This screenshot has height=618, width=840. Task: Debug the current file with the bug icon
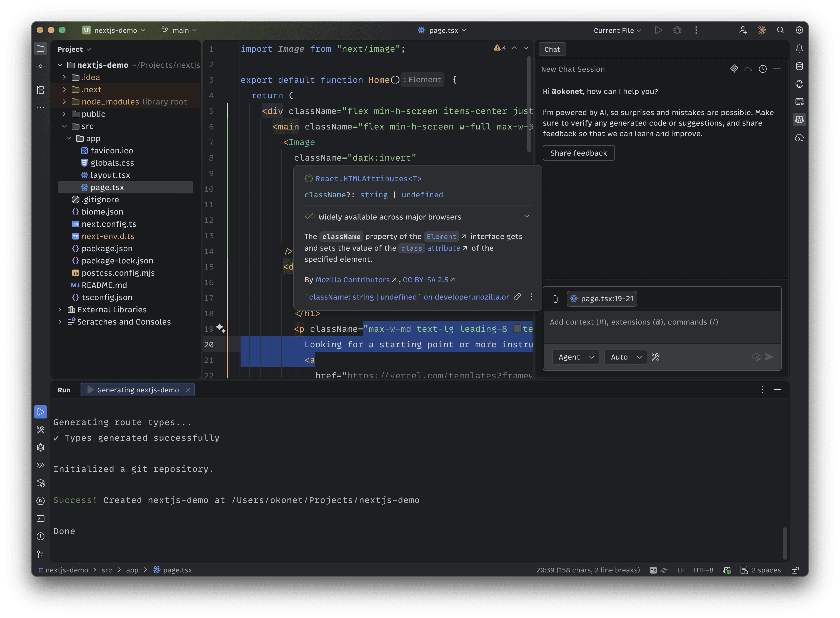point(677,30)
